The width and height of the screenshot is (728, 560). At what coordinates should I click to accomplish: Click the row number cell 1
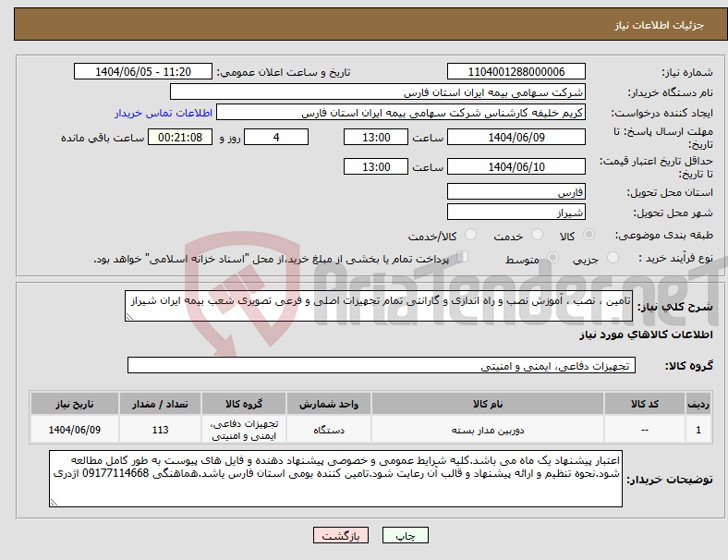tap(698, 430)
